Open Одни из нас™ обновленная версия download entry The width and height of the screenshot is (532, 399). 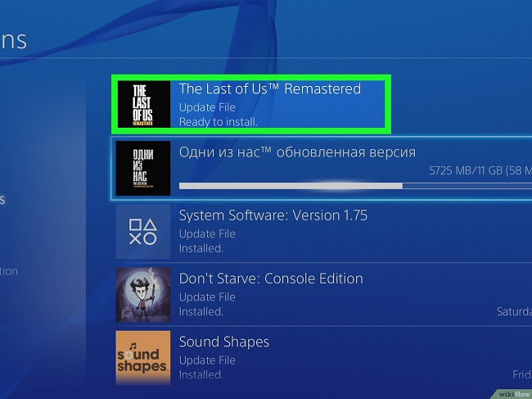(x=322, y=169)
